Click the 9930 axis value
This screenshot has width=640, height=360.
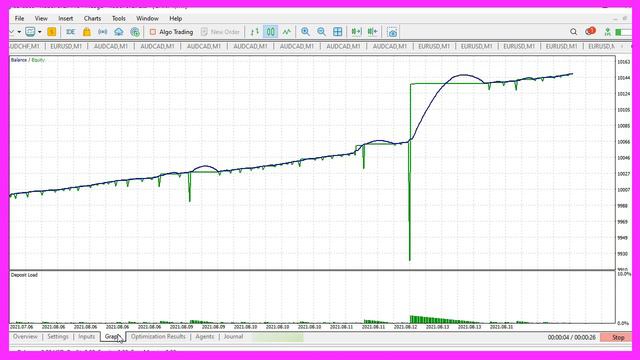[622, 254]
